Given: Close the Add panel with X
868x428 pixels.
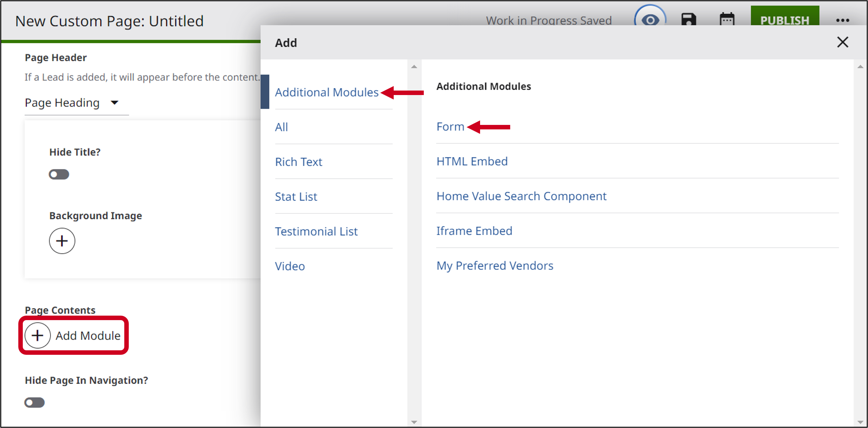Looking at the screenshot, I should [842, 42].
